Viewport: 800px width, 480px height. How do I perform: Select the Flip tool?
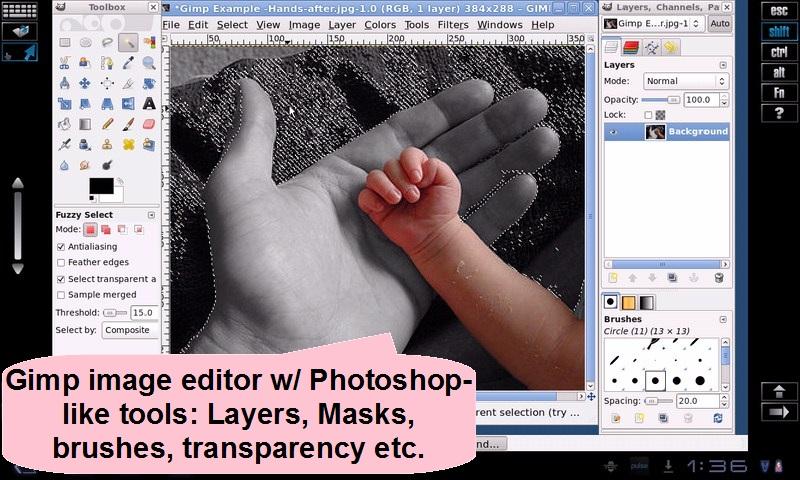[128, 104]
